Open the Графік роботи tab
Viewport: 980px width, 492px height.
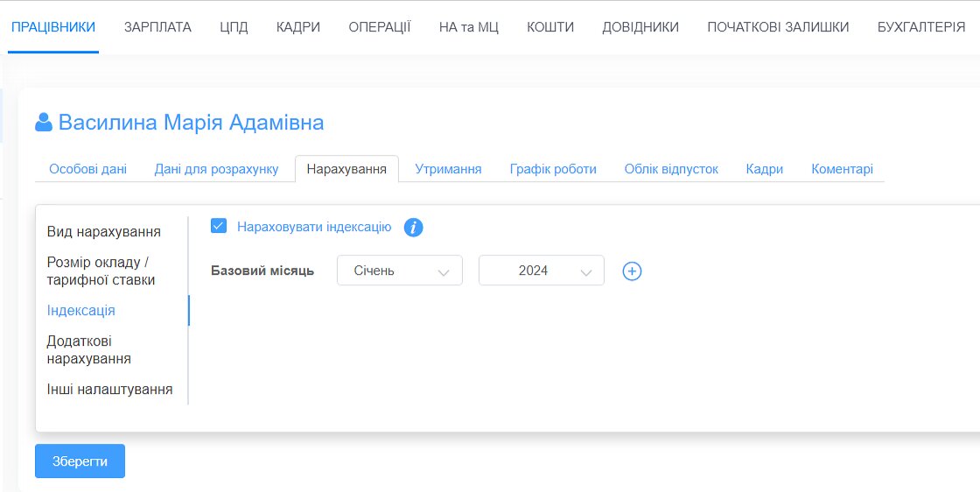click(x=553, y=169)
